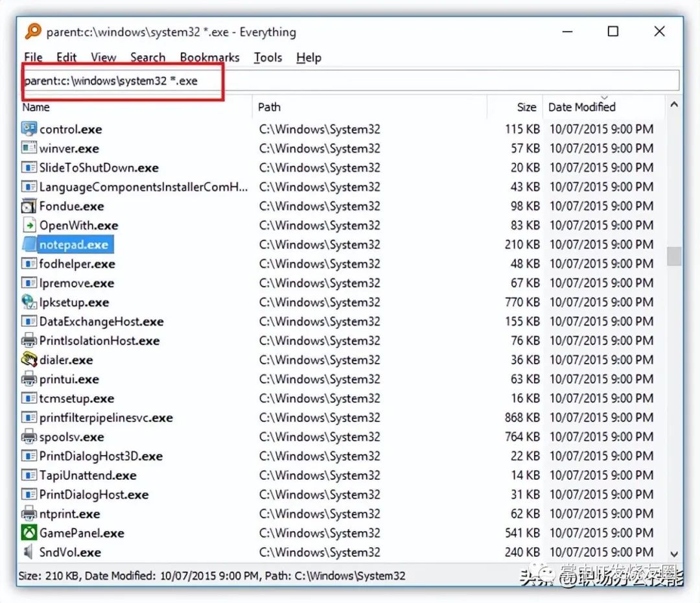Select the control.exe file name
This screenshot has width=700, height=603.
[x=71, y=130]
